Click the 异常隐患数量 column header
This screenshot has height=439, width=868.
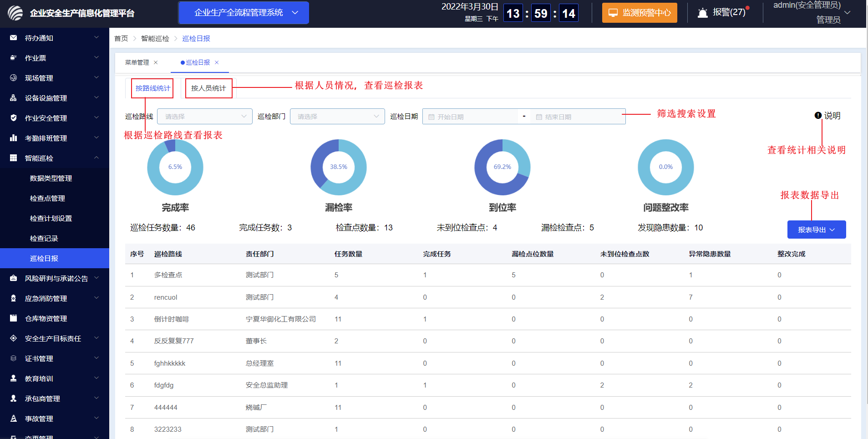point(710,254)
